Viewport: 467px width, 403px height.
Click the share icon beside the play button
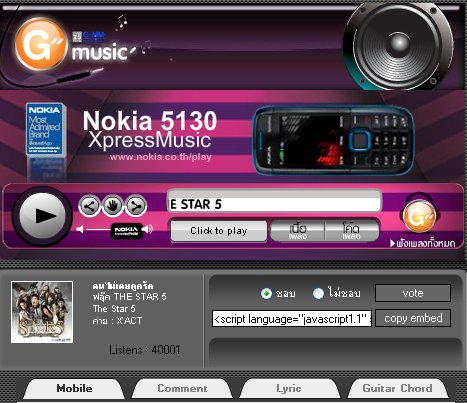pyautogui.click(x=89, y=206)
